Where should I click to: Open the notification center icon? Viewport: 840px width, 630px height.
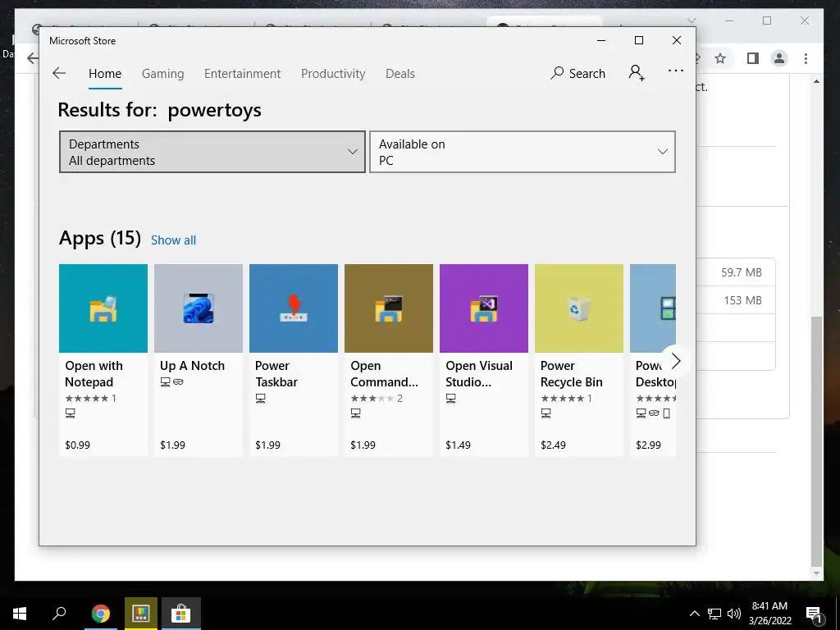[x=814, y=614]
